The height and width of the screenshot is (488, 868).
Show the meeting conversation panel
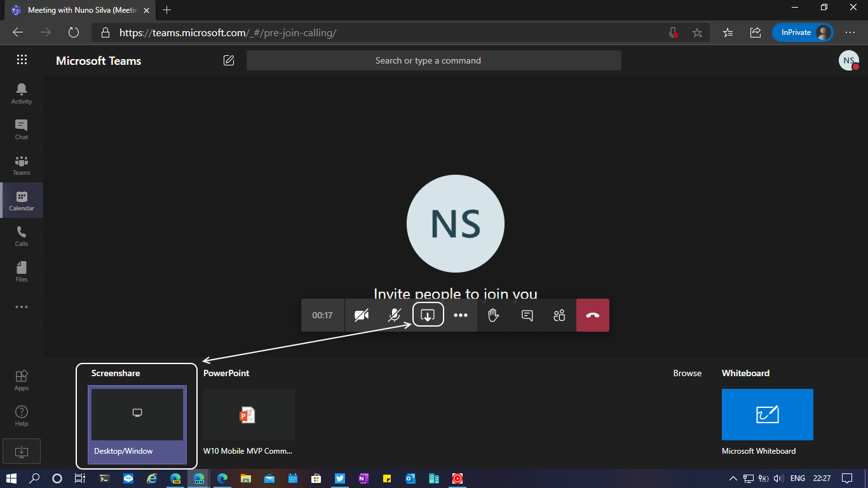[x=527, y=315]
